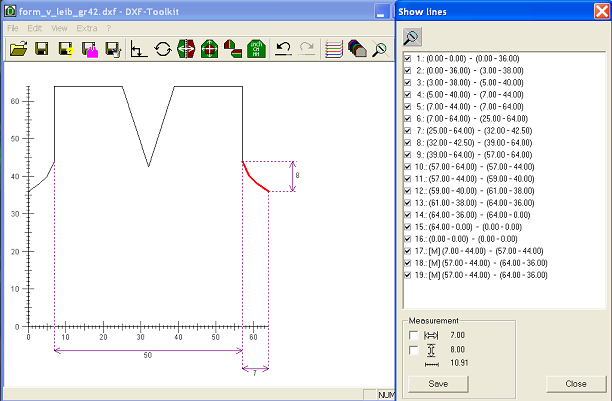Click the open file folder icon
Screen dimensions: 612x401
[17, 48]
